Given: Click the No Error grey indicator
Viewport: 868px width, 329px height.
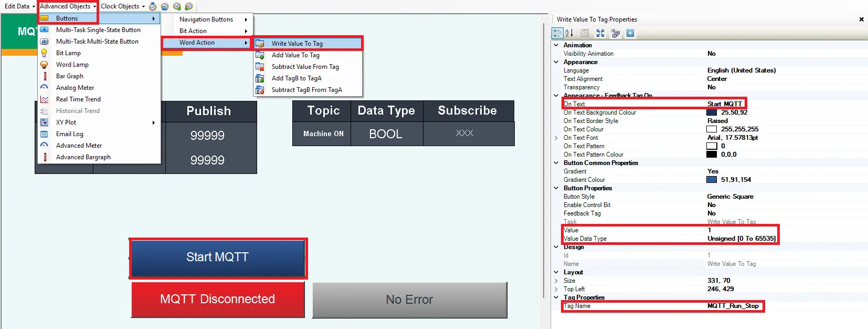Looking at the screenshot, I should (x=410, y=300).
